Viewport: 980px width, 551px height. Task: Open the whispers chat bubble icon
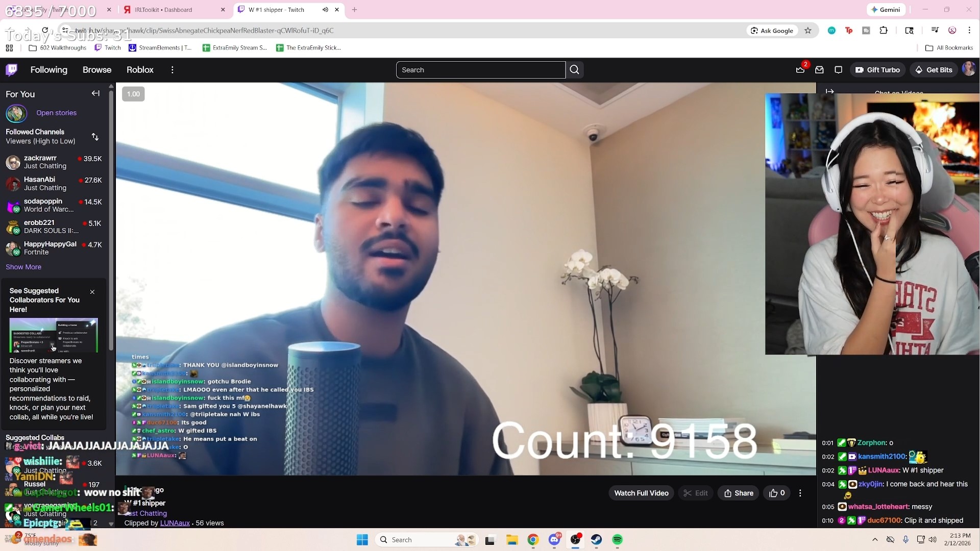click(838, 70)
